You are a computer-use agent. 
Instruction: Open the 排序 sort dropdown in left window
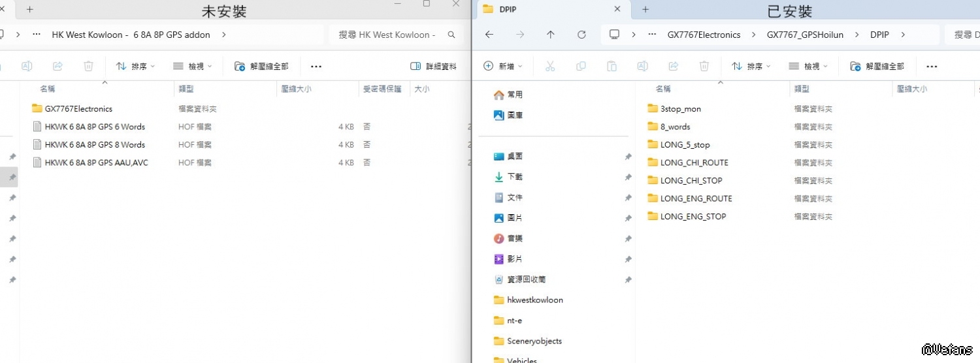(x=135, y=66)
